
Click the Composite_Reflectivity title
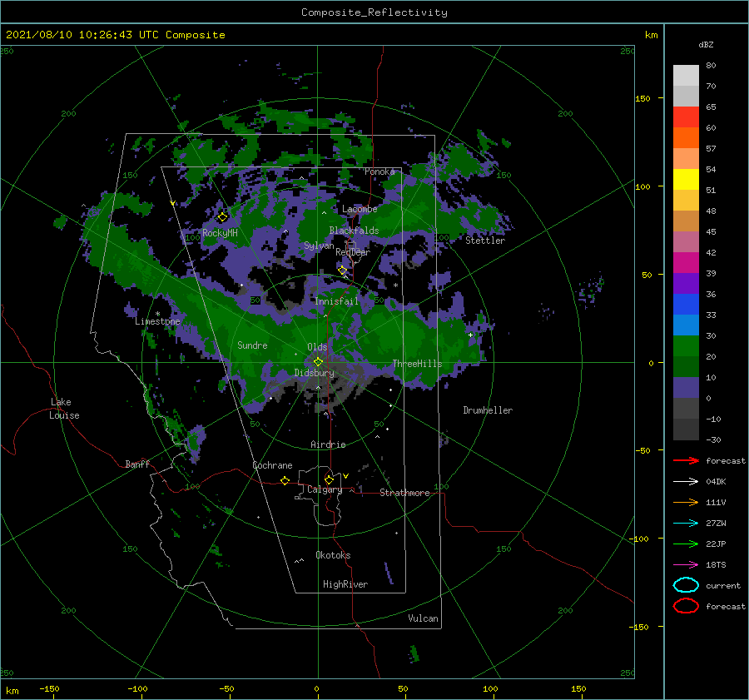(374, 12)
